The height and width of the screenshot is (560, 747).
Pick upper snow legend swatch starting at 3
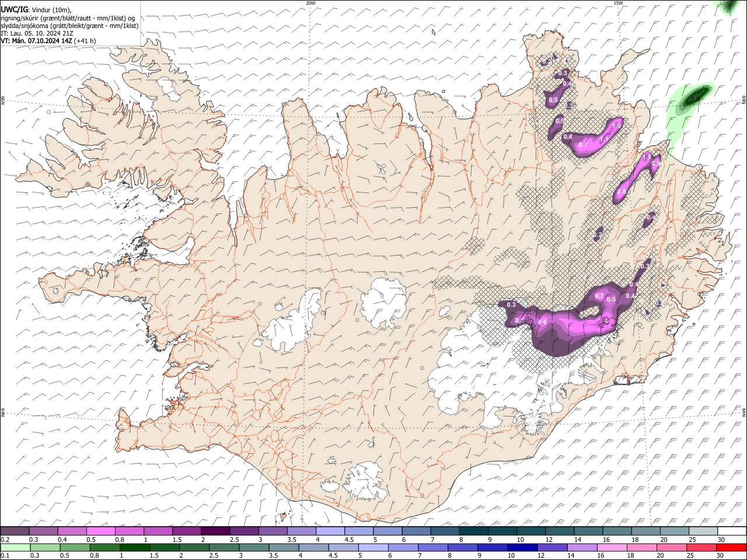click(x=273, y=531)
